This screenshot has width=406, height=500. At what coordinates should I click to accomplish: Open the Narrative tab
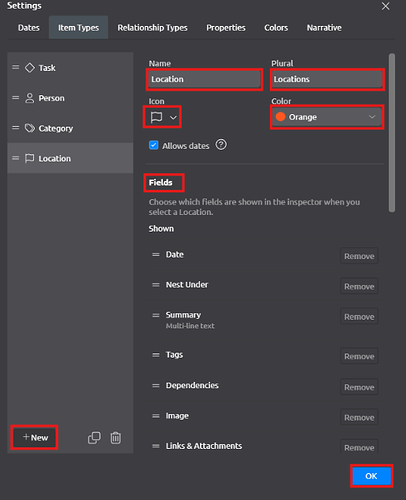tap(324, 28)
